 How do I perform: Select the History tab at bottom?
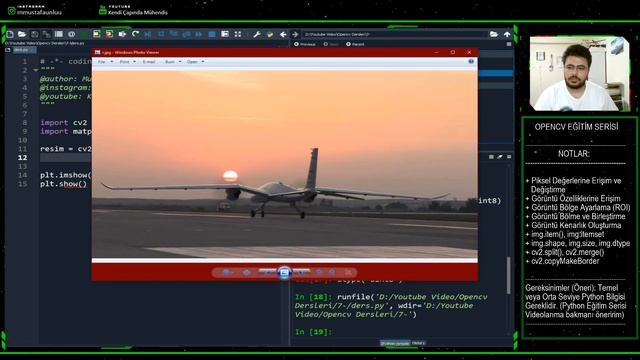coord(418,343)
